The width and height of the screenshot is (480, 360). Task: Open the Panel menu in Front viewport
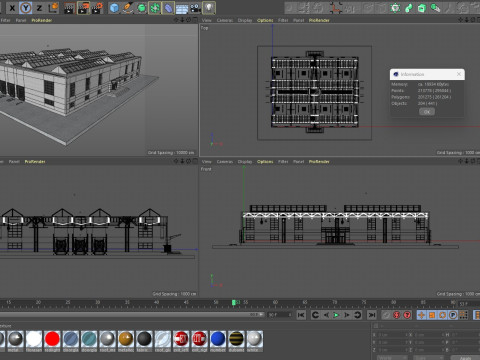(298, 162)
